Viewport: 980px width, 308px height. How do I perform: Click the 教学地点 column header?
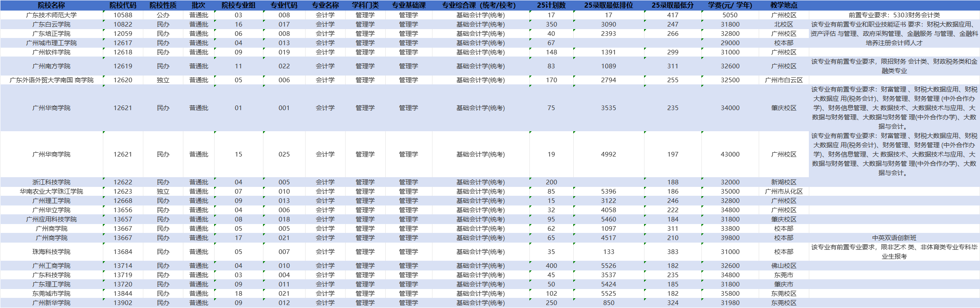(784, 5)
